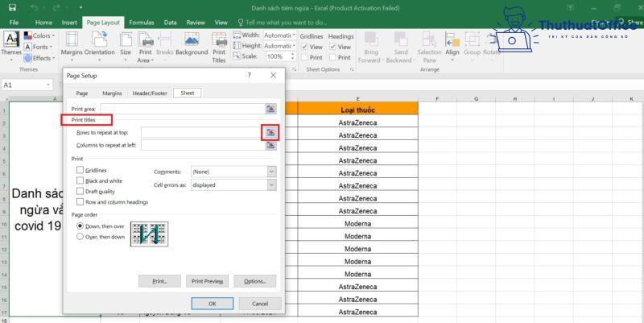Click the Print... button in dialog
The height and width of the screenshot is (323, 644).
[x=159, y=281]
